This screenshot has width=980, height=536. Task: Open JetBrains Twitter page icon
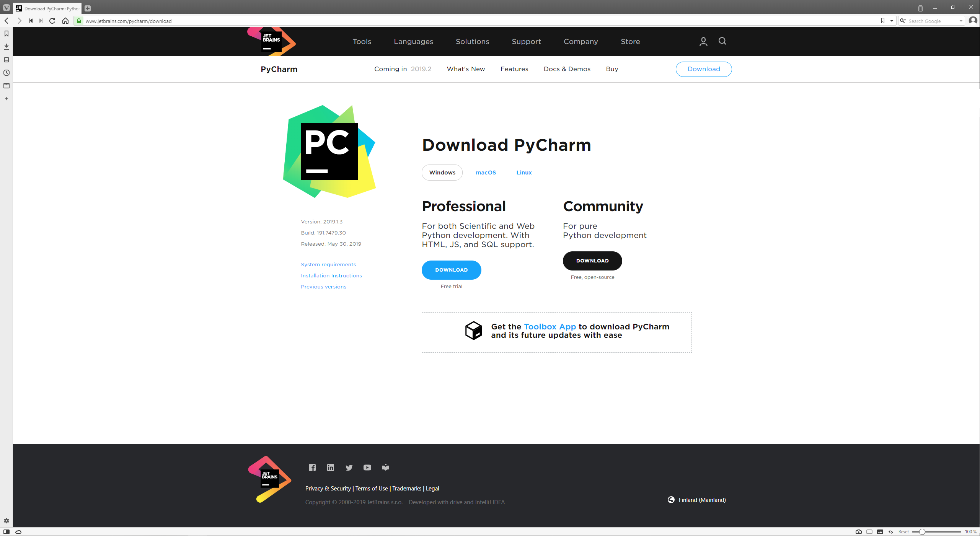349,468
